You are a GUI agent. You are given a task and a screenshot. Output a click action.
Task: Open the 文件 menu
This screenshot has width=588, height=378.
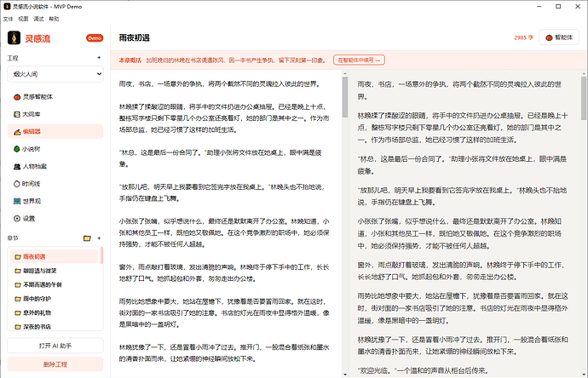(x=9, y=19)
